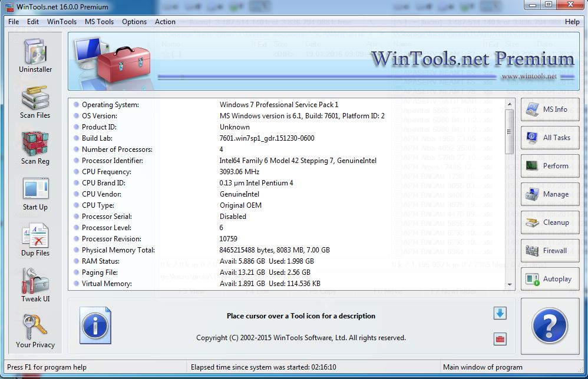Close the WinTools.net window

[x=570, y=5]
